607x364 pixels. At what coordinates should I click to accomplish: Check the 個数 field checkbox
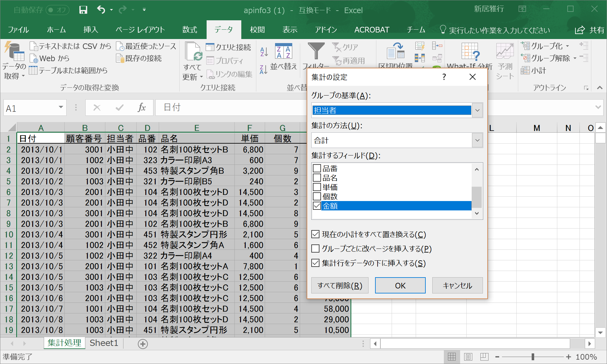coord(317,196)
